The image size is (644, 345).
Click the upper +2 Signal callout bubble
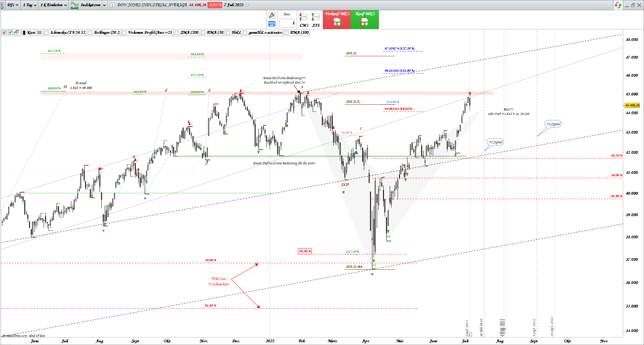point(553,124)
